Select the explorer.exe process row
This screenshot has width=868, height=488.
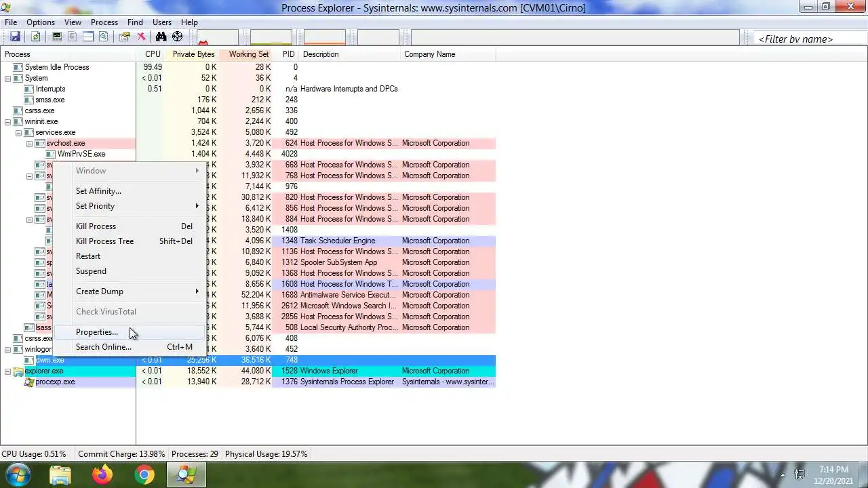tap(248, 371)
